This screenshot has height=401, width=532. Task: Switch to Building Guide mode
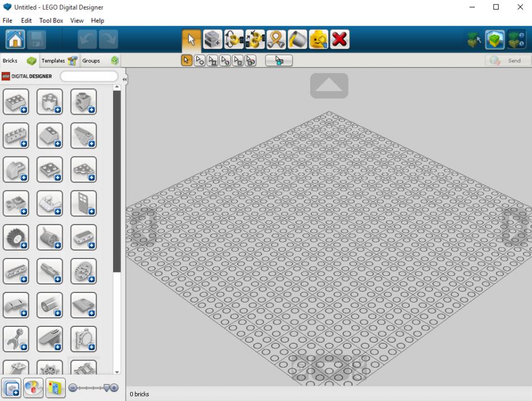tap(516, 39)
